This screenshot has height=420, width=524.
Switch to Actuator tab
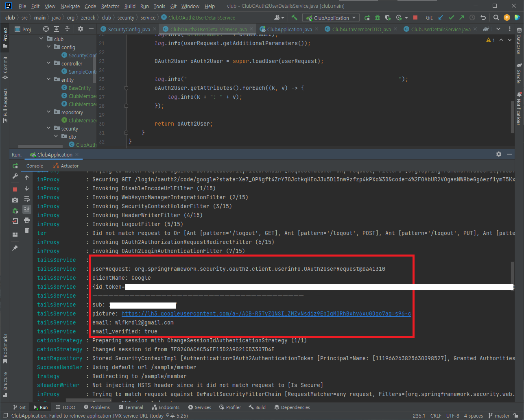(66, 166)
